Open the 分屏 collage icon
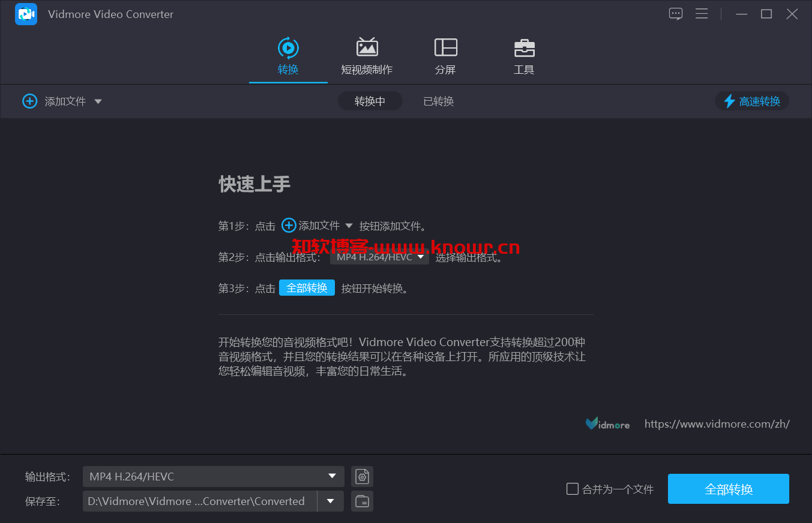The height and width of the screenshot is (523, 812). [x=445, y=47]
